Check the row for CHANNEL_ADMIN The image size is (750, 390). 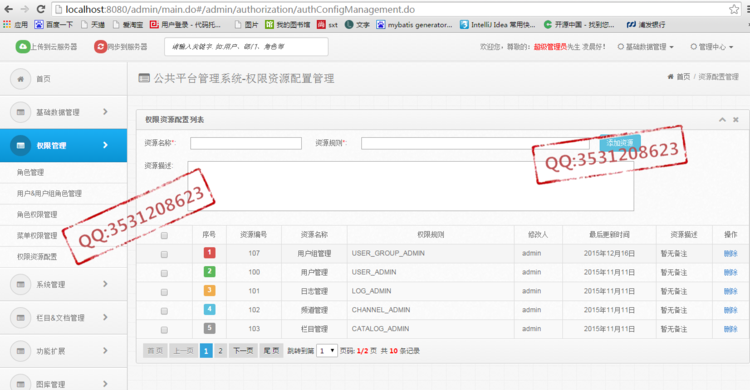[x=164, y=311]
